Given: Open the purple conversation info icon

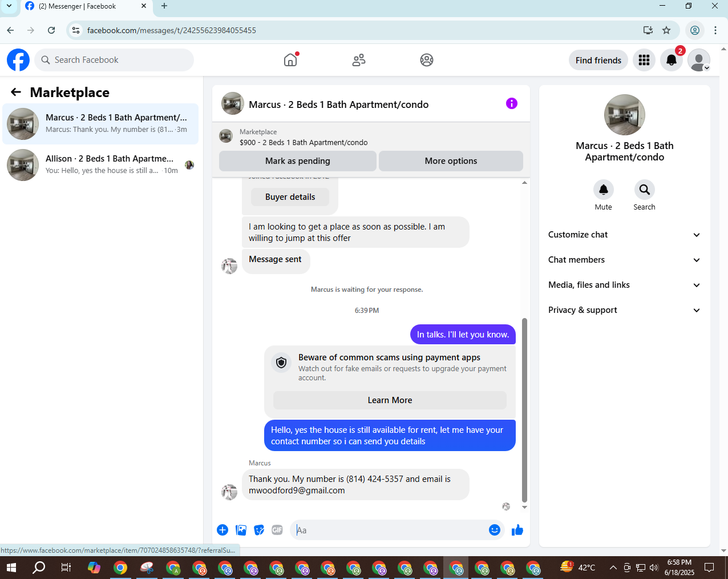Looking at the screenshot, I should coord(512,103).
